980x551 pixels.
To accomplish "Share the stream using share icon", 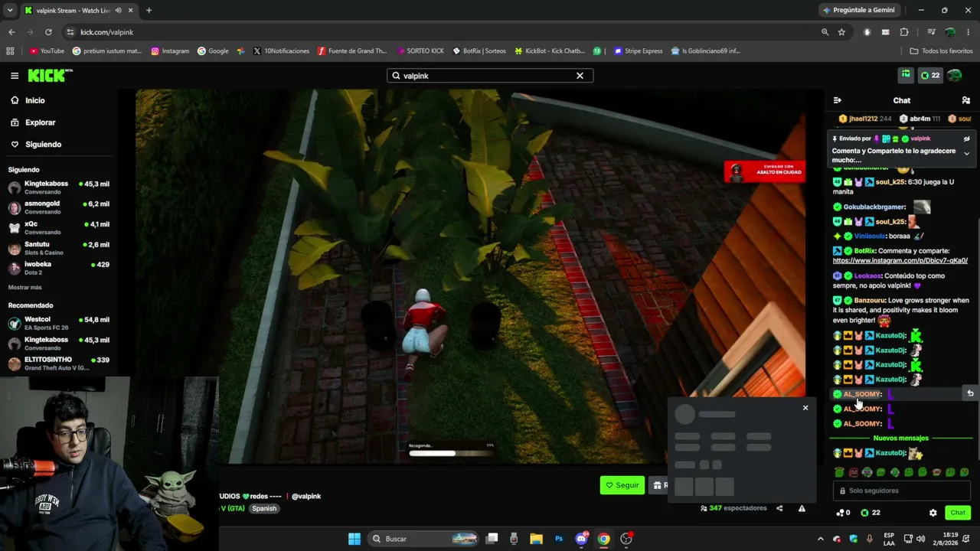I will click(x=779, y=508).
